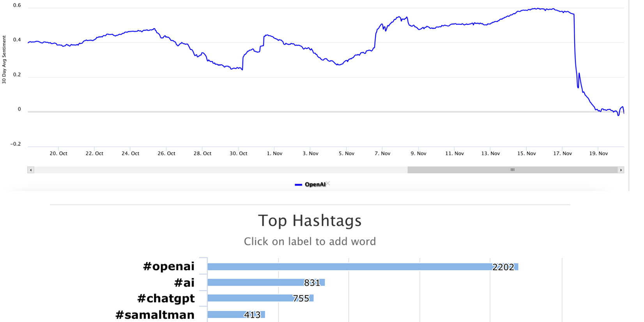Click the #ai bar showing 831

pos(257,283)
